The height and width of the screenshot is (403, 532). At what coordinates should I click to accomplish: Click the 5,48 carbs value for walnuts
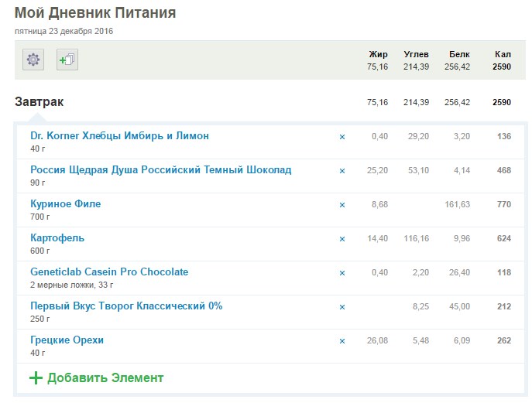point(420,340)
